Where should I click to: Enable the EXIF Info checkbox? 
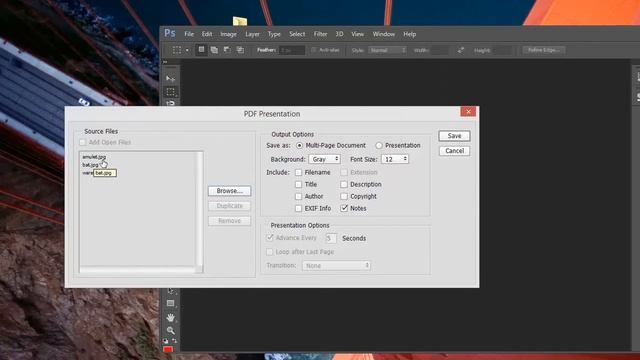[298, 208]
